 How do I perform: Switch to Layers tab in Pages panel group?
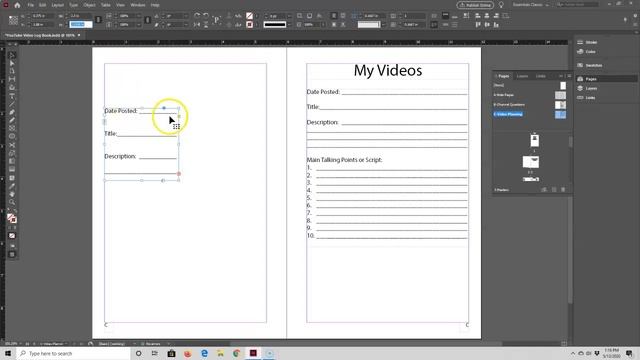tap(522, 76)
